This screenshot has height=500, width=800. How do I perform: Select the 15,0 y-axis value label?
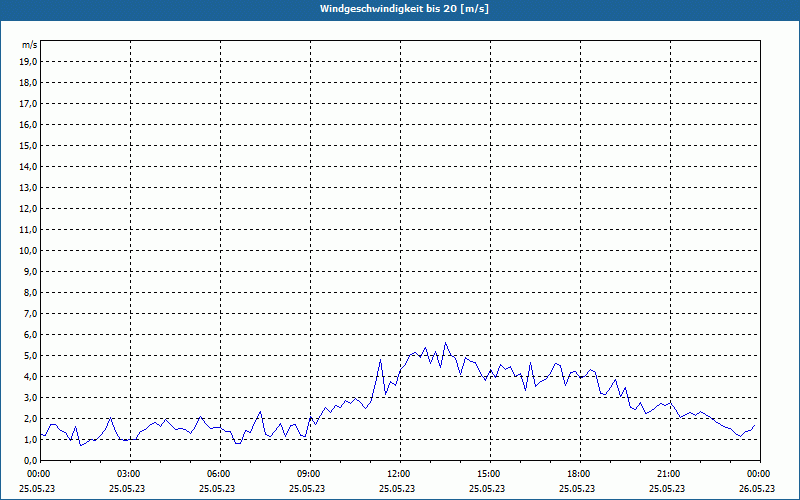[28, 145]
